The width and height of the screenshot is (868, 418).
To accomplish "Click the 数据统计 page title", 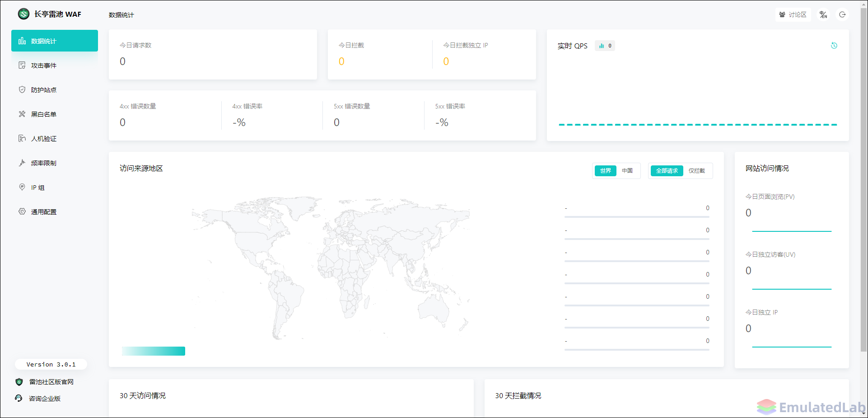I will tap(121, 15).
